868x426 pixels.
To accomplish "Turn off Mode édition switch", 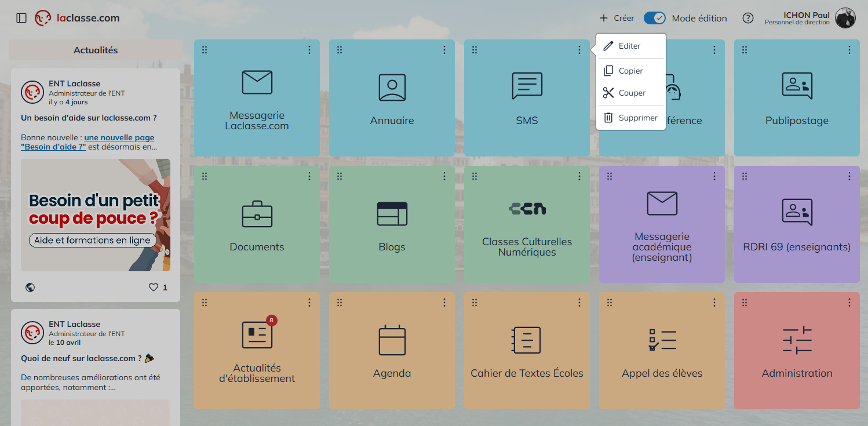I will [655, 18].
